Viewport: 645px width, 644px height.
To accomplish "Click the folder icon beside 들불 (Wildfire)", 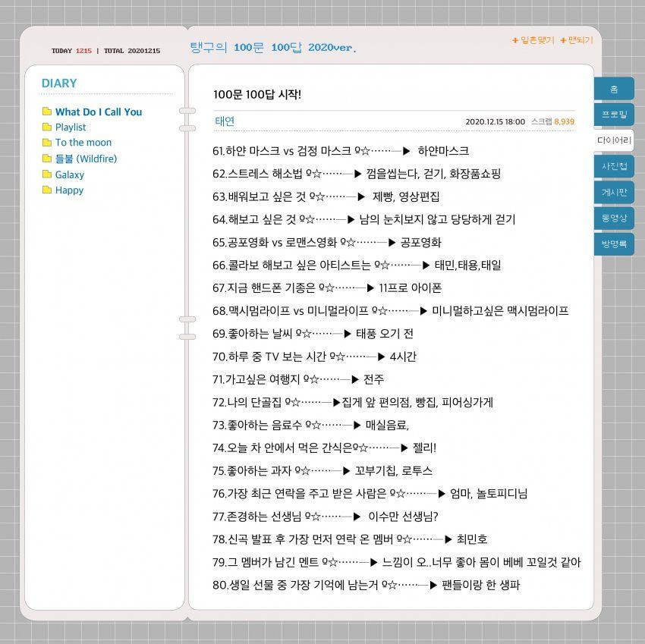I will (x=47, y=159).
